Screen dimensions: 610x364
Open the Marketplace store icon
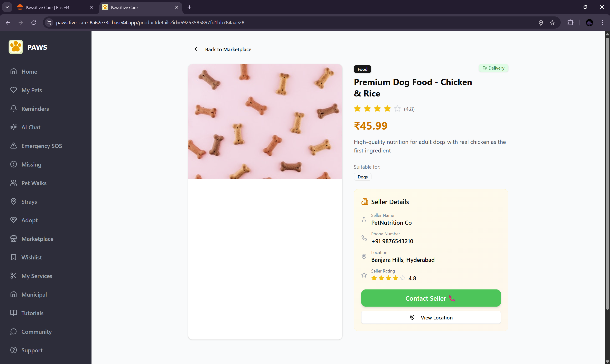[x=14, y=239]
